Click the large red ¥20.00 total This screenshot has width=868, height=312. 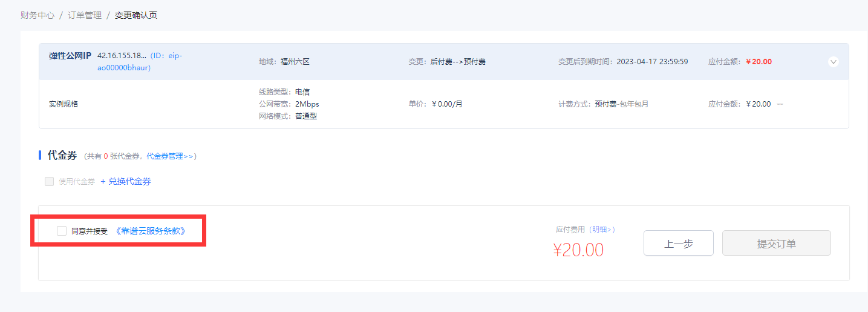point(578,250)
